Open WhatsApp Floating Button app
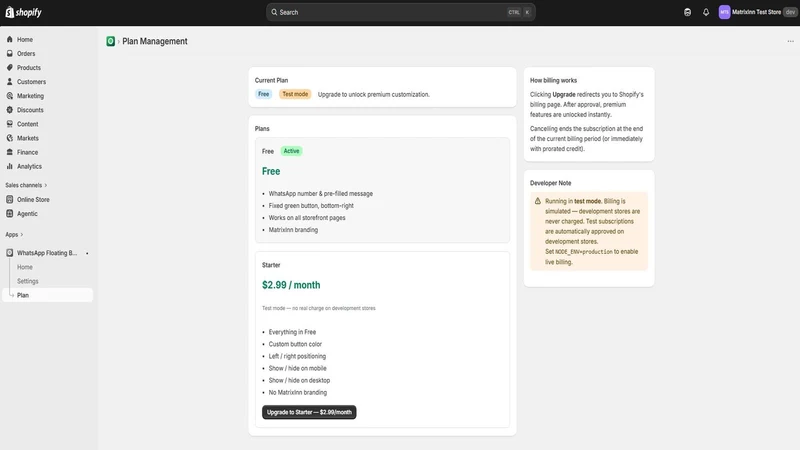This screenshot has height=450, width=800. [x=46, y=253]
